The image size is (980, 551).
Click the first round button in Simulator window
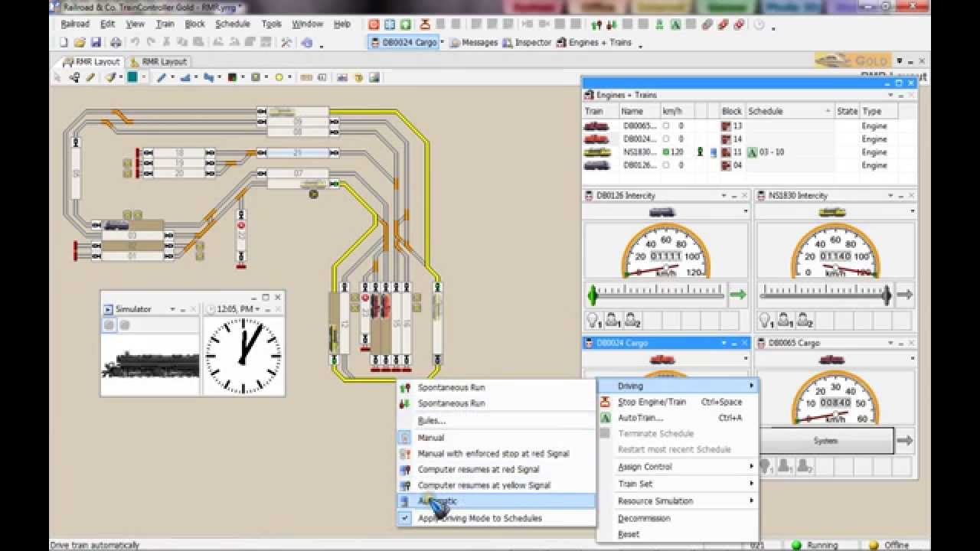coord(109,325)
